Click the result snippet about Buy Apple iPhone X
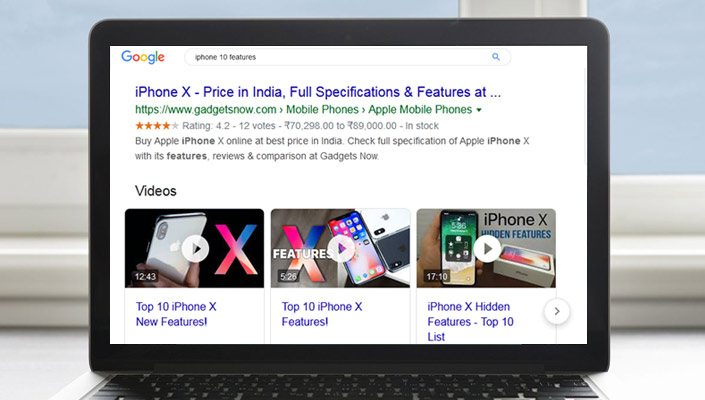The image size is (705, 400). [332, 148]
